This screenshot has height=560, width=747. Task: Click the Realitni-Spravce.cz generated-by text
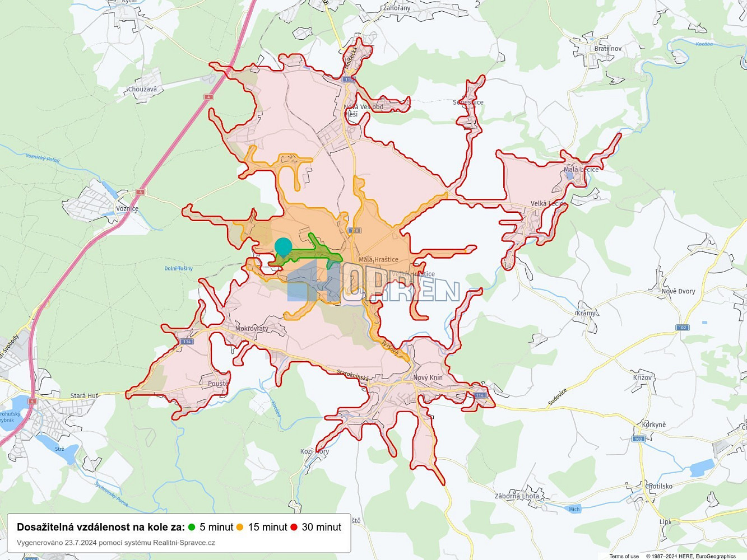116,543
